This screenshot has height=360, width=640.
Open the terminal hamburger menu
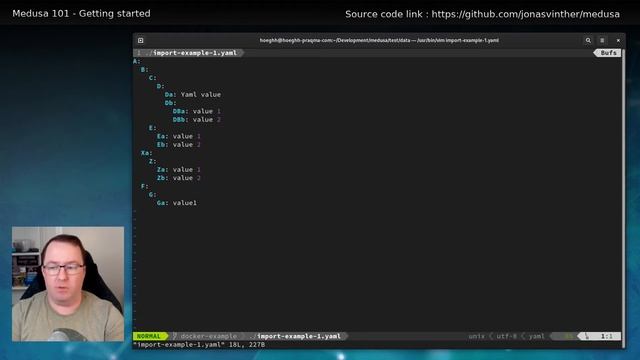[602, 40]
